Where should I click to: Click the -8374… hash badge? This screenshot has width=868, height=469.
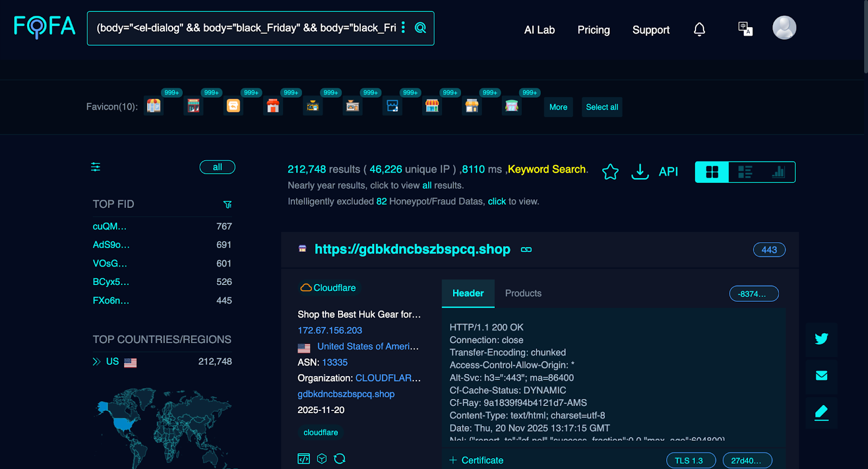[754, 294]
